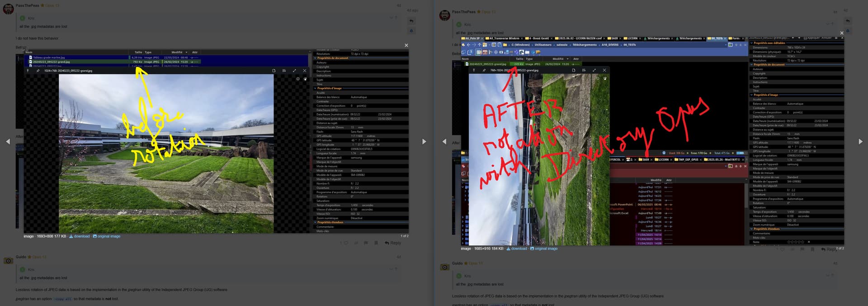Image resolution: width=868 pixels, height=306 pixels.
Task: Click the up-folder arrow in Opus toolbar
Action: tap(480, 45)
